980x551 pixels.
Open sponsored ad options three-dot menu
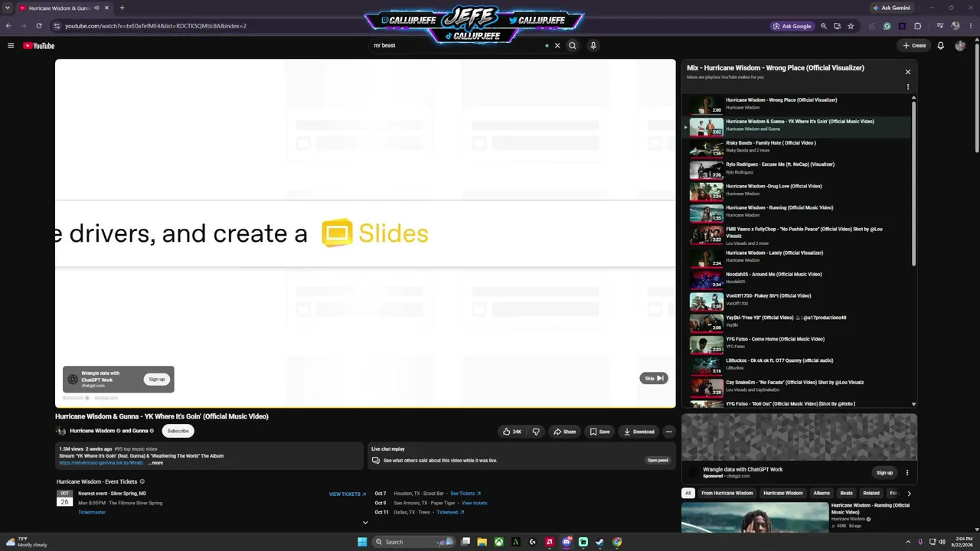click(907, 473)
